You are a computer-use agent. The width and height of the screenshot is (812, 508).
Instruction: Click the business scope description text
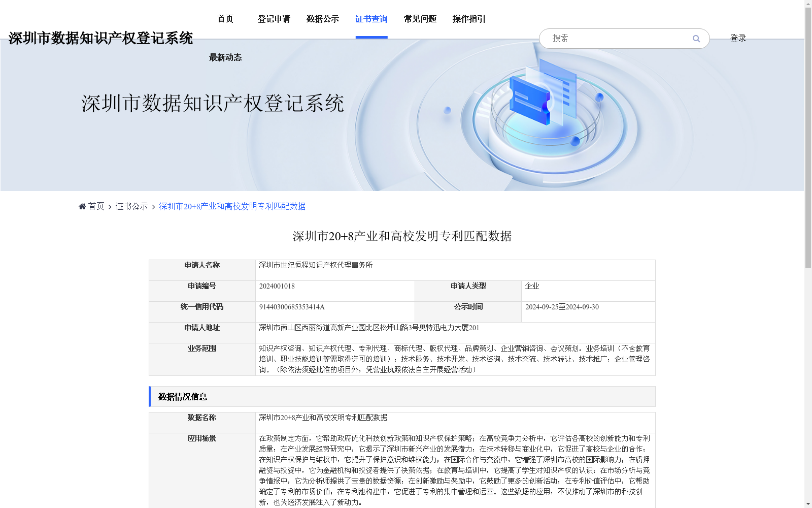click(x=454, y=359)
